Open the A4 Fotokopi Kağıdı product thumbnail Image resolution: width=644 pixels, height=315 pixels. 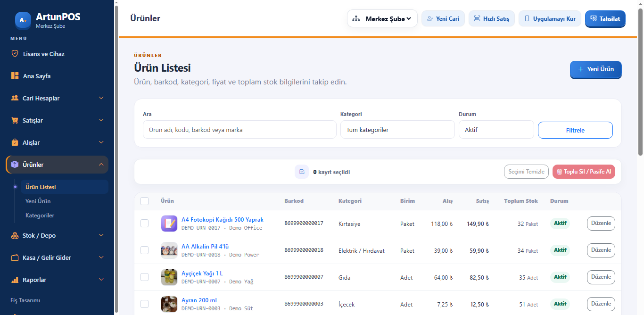[x=169, y=223]
